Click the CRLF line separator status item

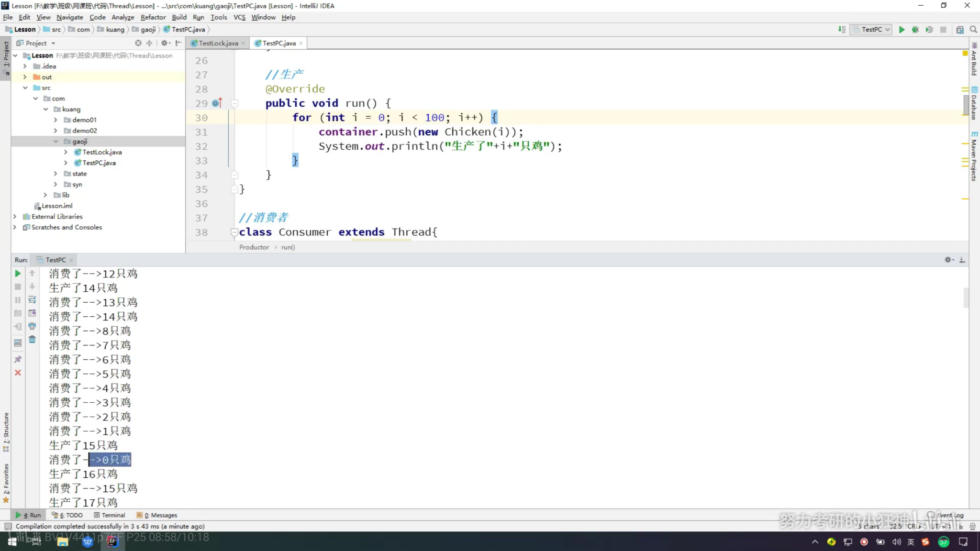pos(915,526)
